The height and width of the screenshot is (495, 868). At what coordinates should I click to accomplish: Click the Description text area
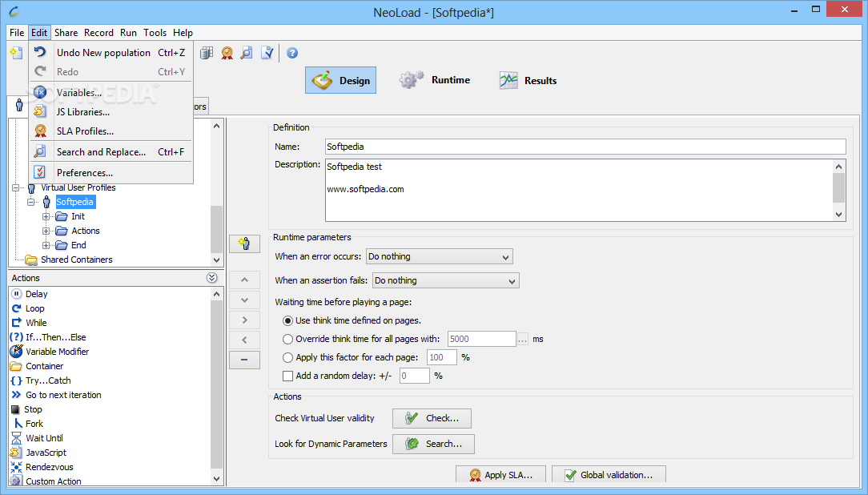[x=579, y=191]
